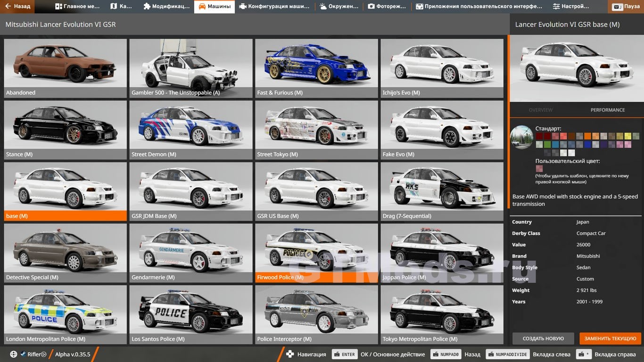Click the Weight 2 921 lbs entry
This screenshot has width=644, height=362.
point(576,290)
